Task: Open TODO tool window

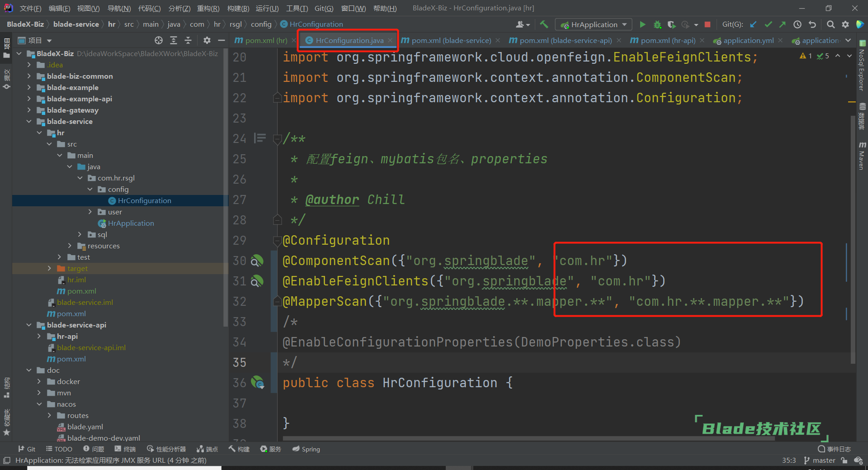Action: click(x=59, y=449)
